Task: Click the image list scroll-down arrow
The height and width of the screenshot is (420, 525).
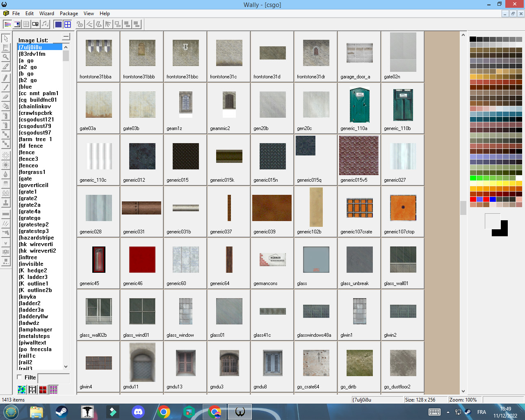Action: click(x=66, y=367)
